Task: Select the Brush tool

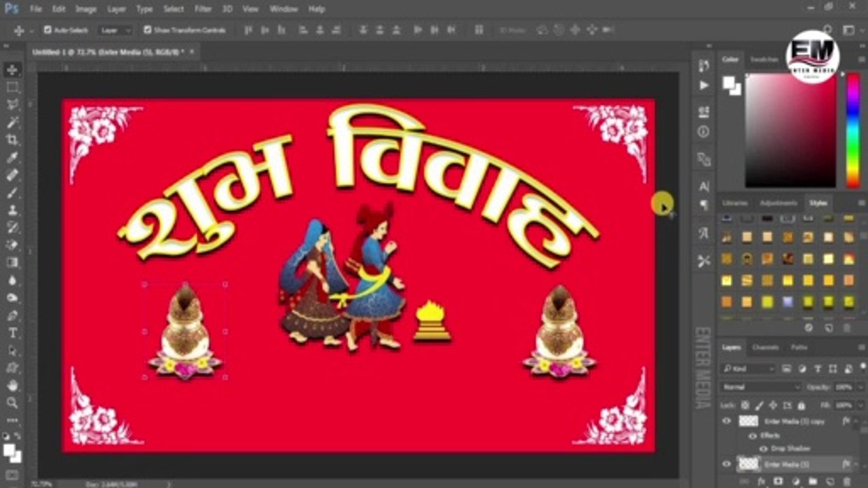Action: tap(12, 192)
